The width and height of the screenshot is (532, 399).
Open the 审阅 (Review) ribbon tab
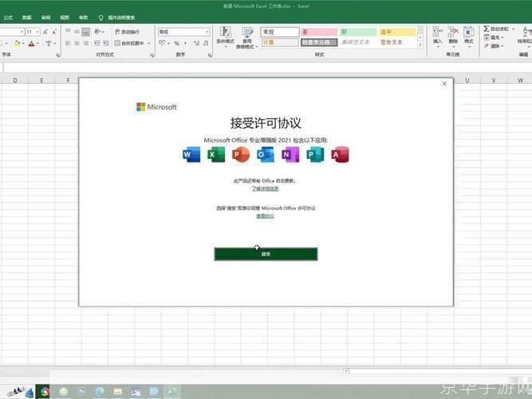45,18
